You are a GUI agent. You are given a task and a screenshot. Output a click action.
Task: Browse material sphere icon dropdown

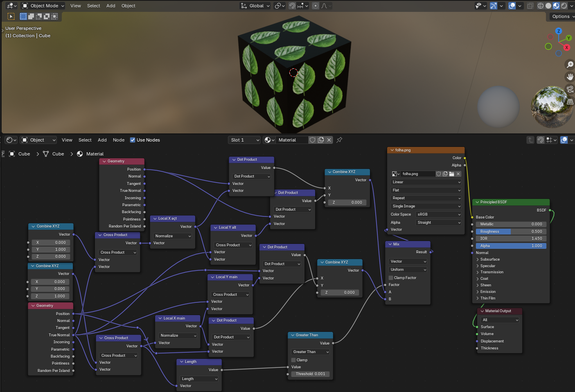[269, 140]
